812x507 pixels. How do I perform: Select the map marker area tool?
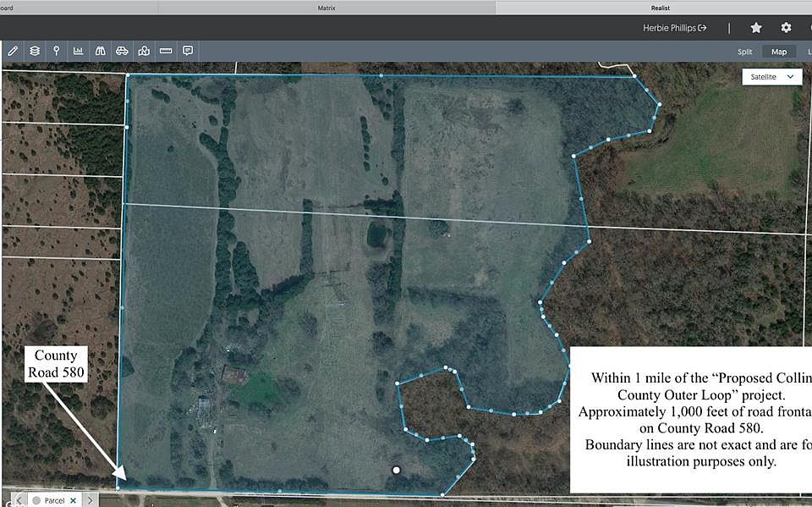click(144, 51)
